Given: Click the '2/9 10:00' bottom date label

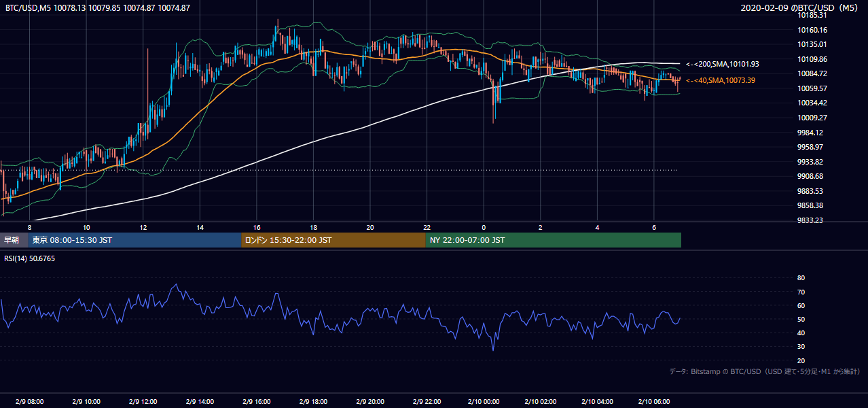Looking at the screenshot, I should [x=86, y=401].
